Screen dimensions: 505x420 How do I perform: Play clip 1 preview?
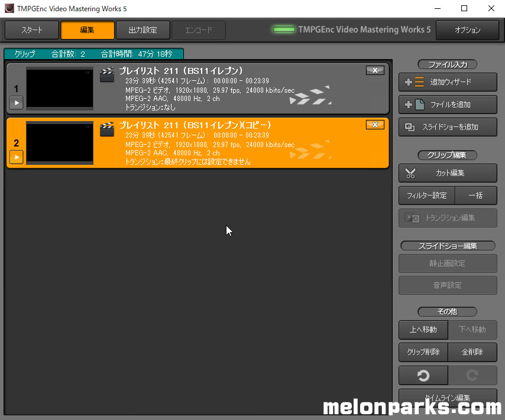tap(17, 103)
